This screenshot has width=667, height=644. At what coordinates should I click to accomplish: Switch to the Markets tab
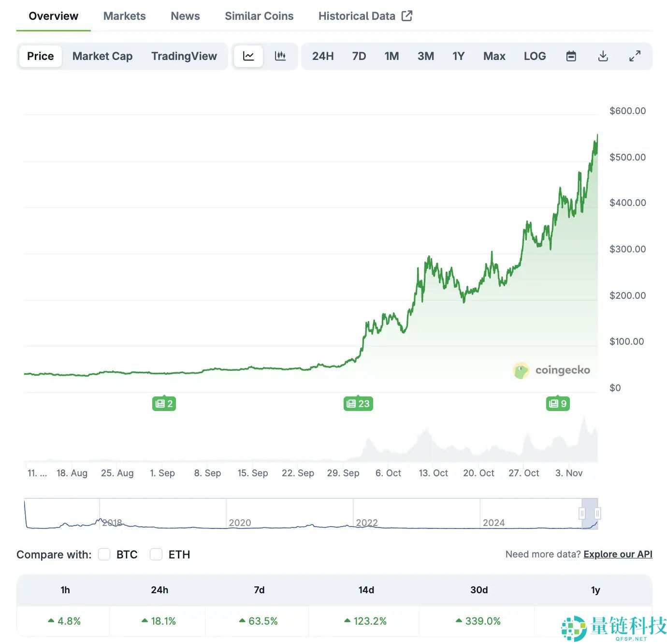124,16
